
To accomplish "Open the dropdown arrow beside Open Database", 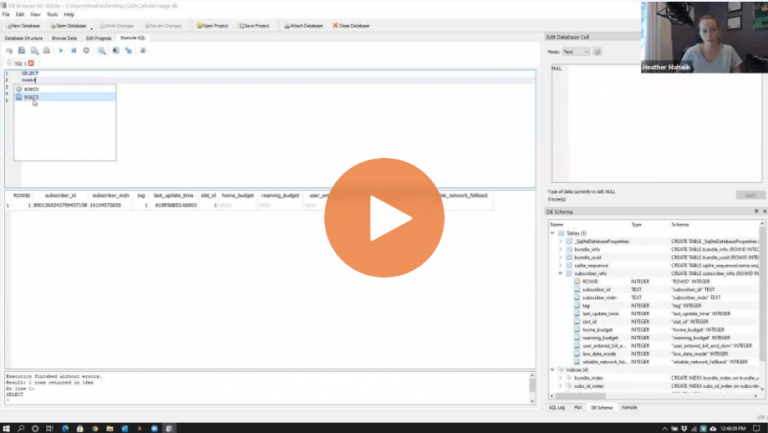I will (x=92, y=27).
